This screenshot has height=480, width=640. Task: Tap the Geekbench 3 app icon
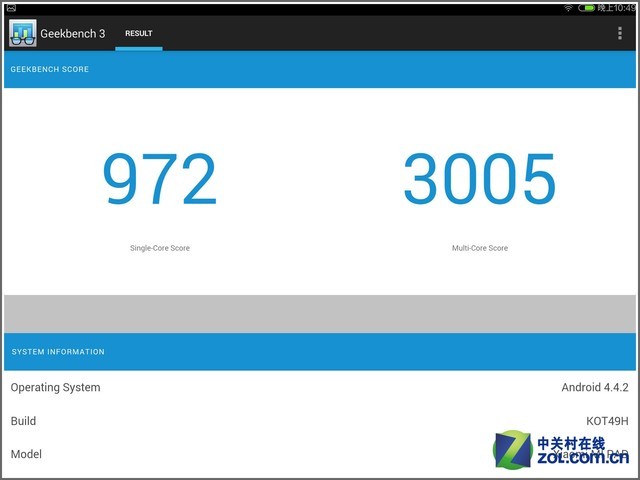pyautogui.click(x=22, y=33)
